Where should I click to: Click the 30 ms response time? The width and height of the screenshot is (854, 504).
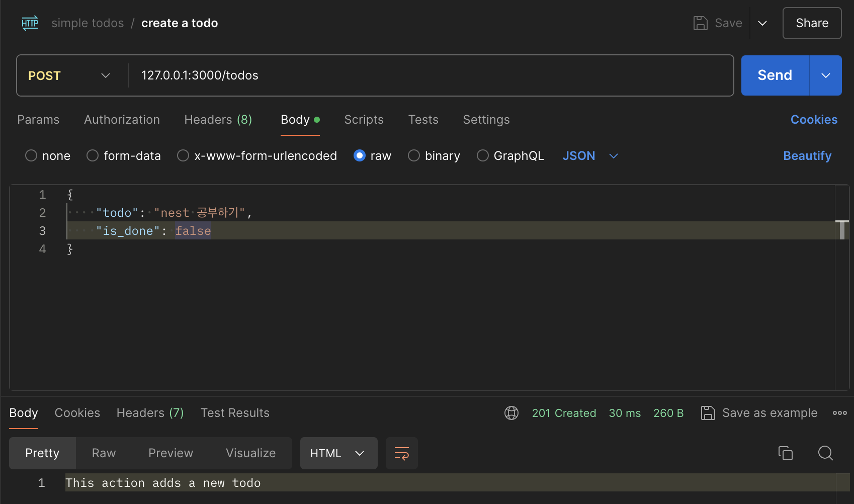[x=625, y=413]
